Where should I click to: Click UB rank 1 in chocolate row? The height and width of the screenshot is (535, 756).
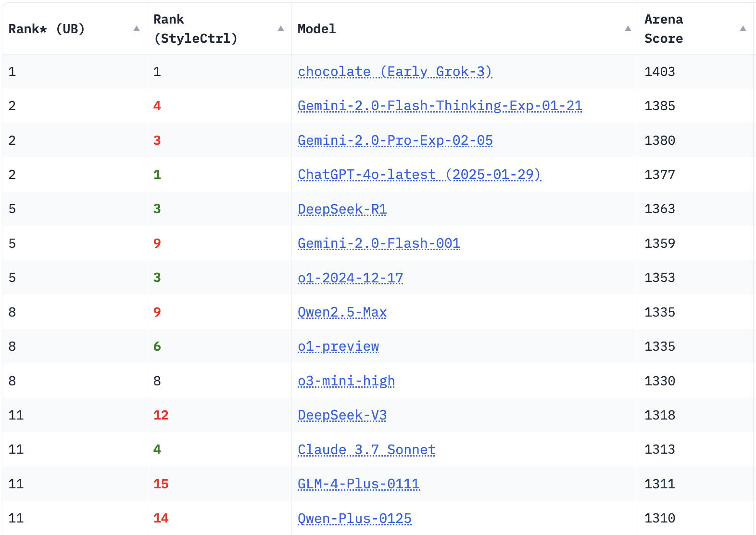click(13, 72)
